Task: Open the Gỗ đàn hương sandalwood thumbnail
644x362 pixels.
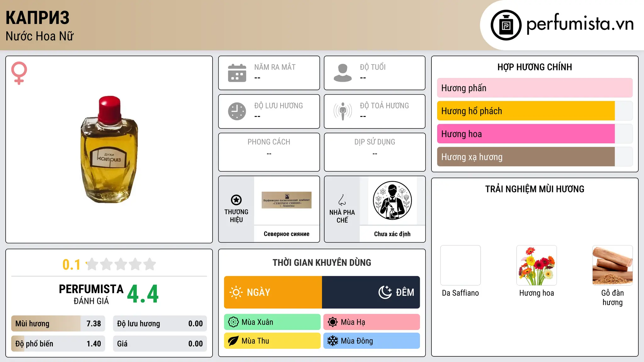Action: coord(613,265)
